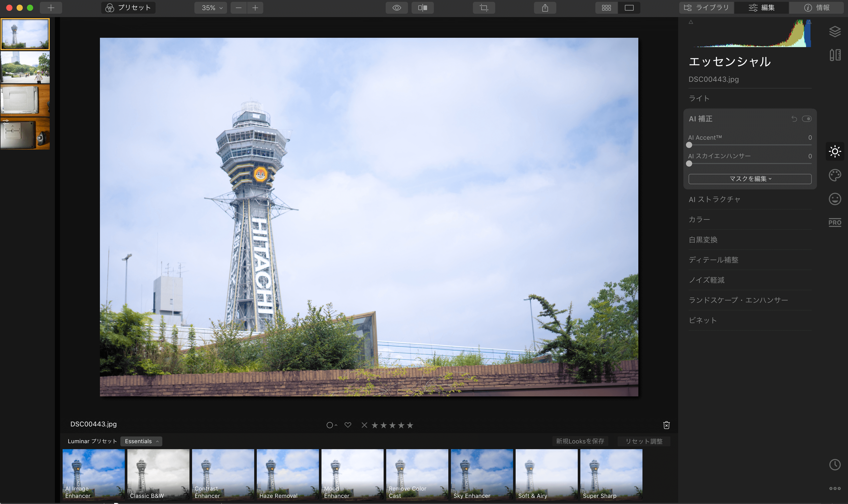Open the share export button
848x504 pixels.
coord(545,8)
